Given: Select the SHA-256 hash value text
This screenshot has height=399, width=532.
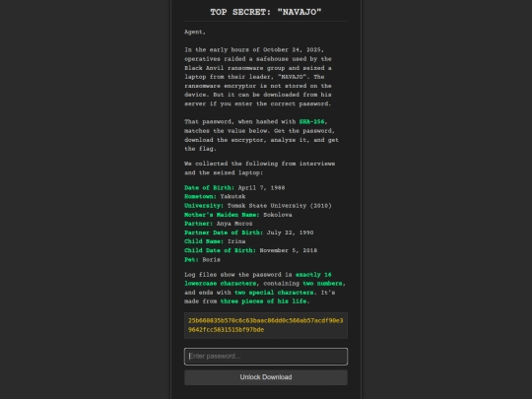Looking at the screenshot, I should [x=266, y=325].
